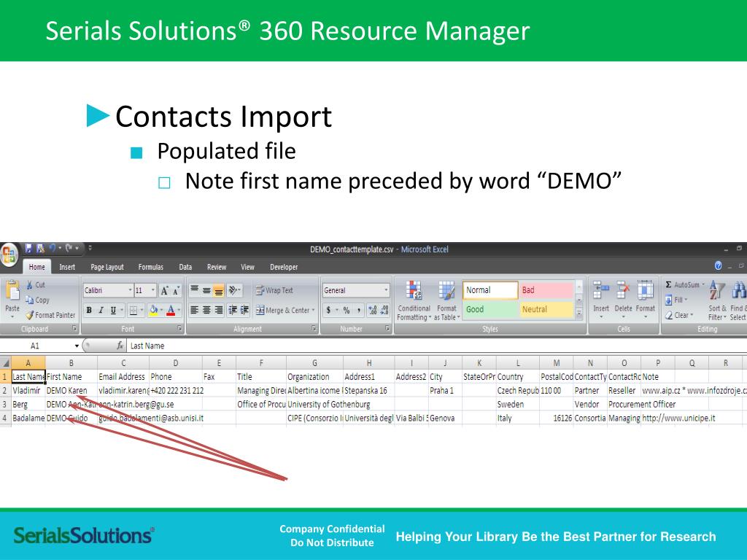Center text horizontally
Image resolution: width=747 pixels, height=560 pixels.
pos(206,310)
